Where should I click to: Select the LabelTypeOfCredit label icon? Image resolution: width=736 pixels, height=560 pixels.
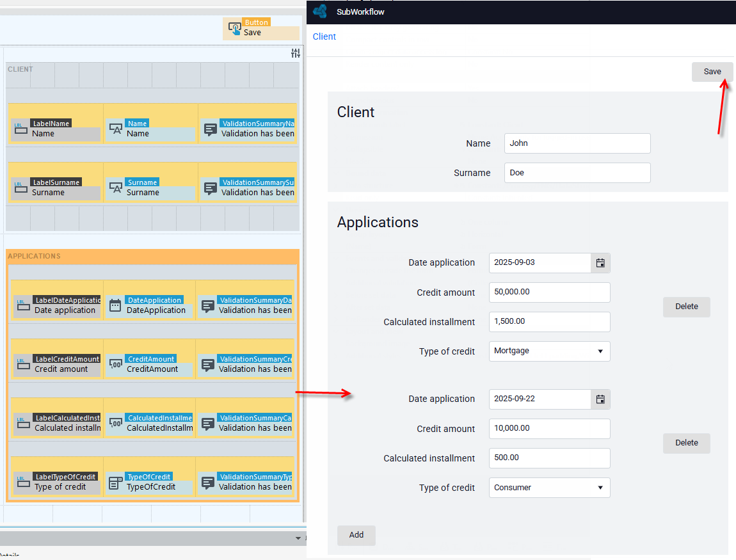click(24, 482)
